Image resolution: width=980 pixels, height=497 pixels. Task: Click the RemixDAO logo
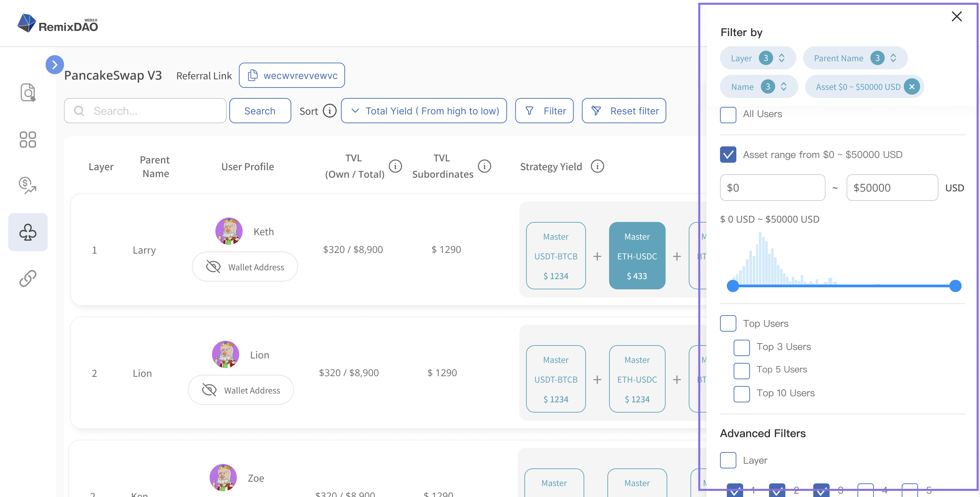58,23
